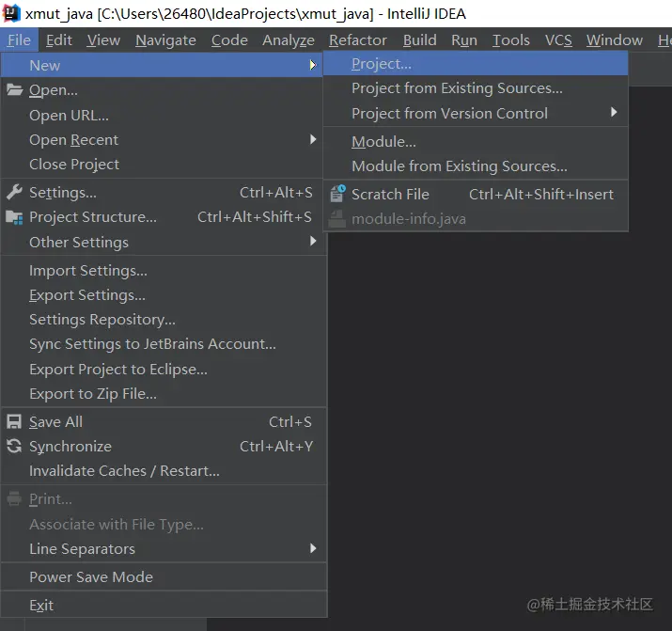Click the Synchronize refresh arrows icon

pos(14,447)
